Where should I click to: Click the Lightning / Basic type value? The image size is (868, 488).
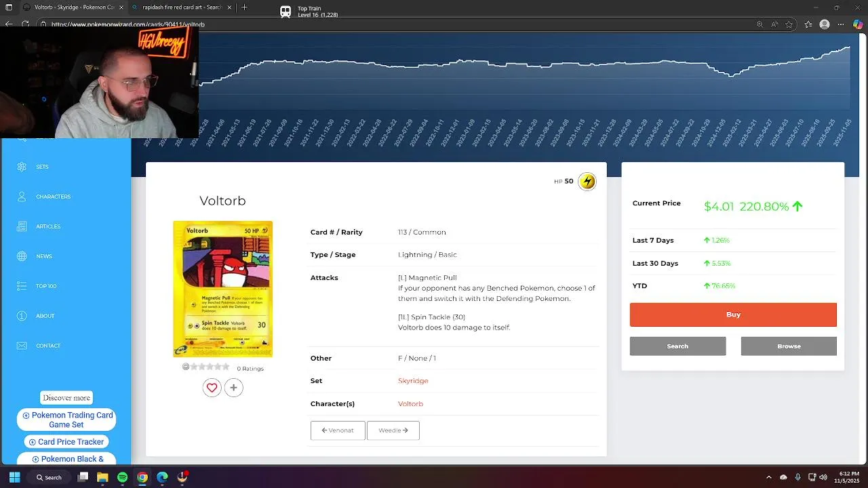coord(427,255)
